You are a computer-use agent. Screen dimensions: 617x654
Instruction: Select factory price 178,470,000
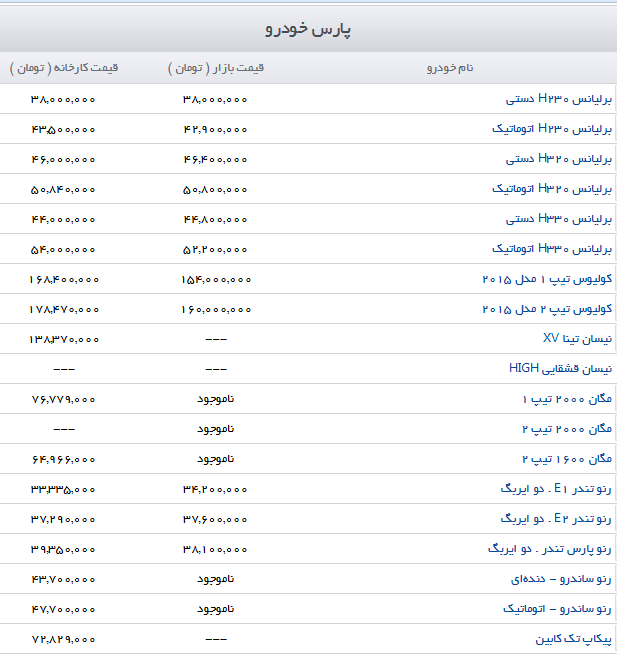pos(64,310)
